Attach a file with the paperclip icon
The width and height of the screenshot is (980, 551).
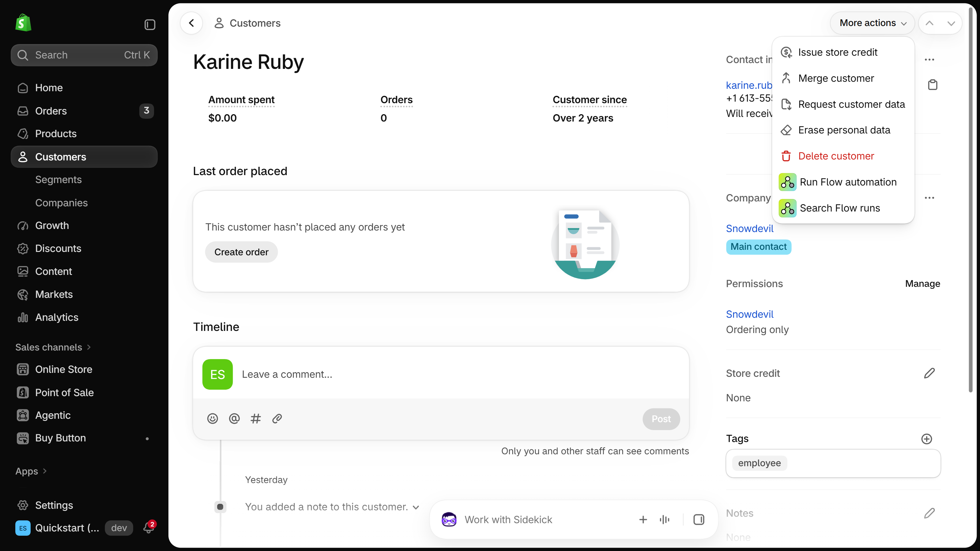coord(277,419)
